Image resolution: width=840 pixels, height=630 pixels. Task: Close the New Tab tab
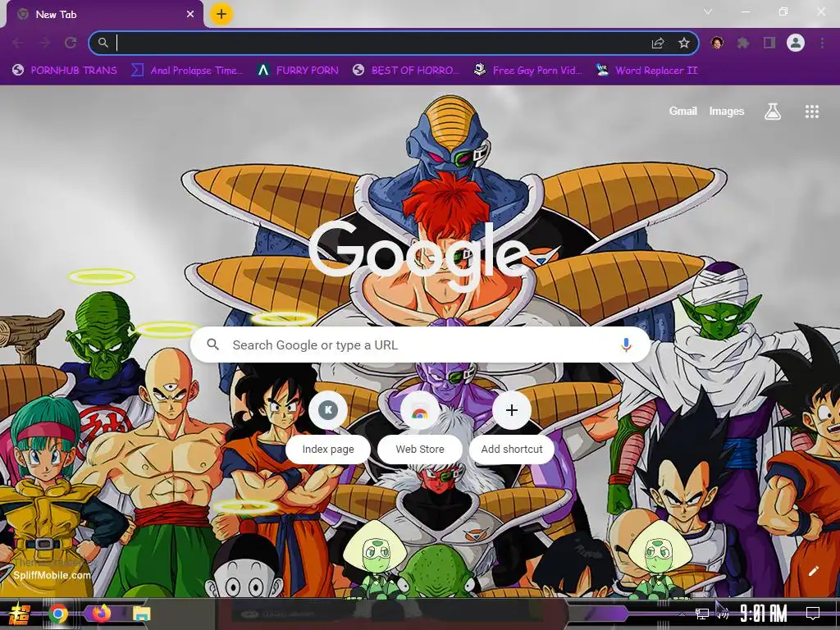pyautogui.click(x=190, y=15)
